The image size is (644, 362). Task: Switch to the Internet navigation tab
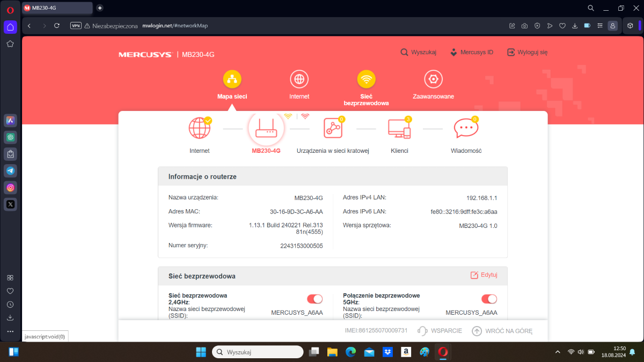coord(299,85)
